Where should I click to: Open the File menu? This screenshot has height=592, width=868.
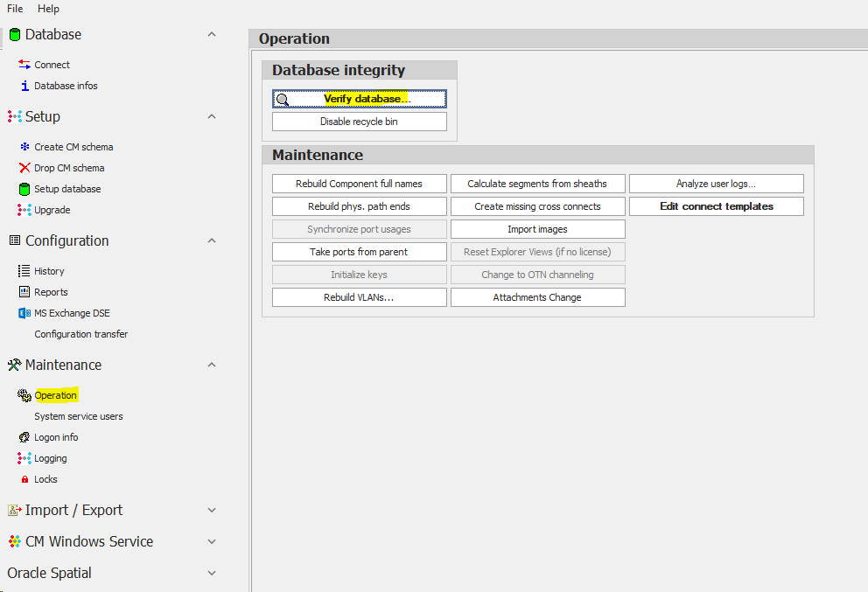(15, 8)
